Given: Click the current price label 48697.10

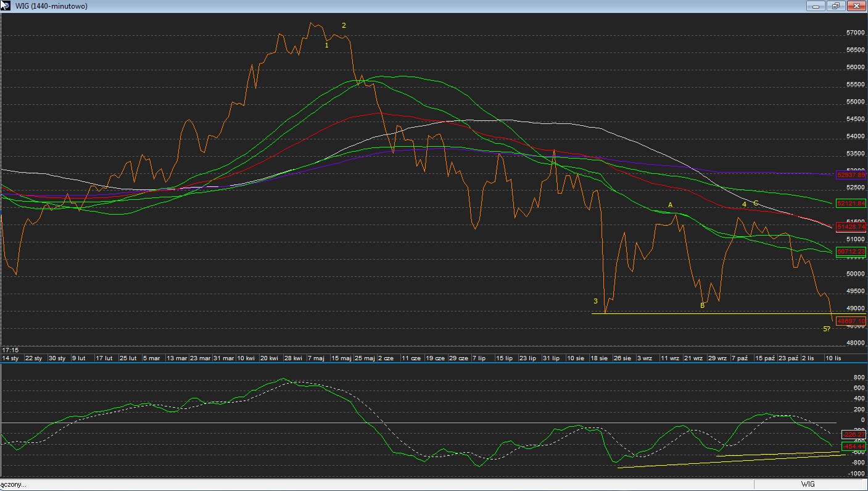Looking at the screenshot, I should pyautogui.click(x=851, y=321).
